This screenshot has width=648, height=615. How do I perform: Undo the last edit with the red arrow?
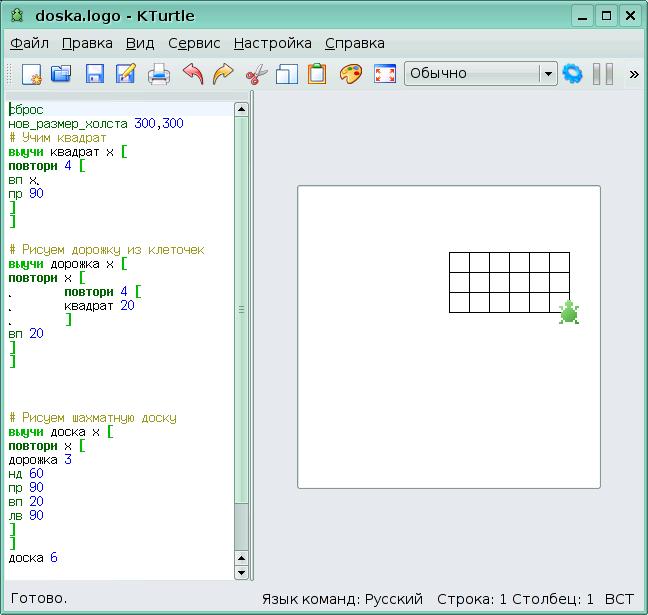coord(192,74)
